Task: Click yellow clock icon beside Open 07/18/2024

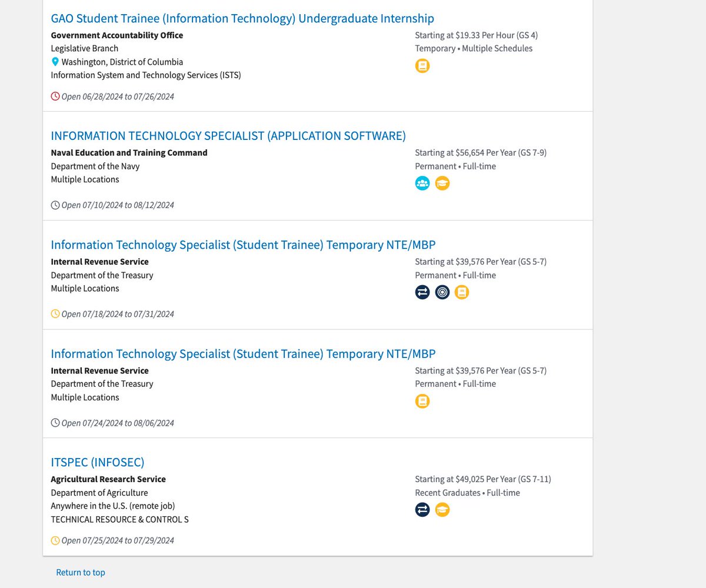Action: (x=55, y=314)
